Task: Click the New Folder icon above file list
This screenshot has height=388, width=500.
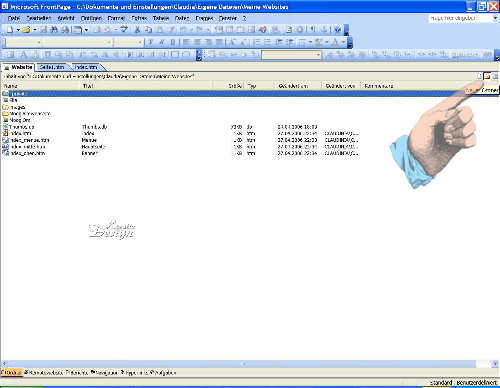Action: click(487, 77)
